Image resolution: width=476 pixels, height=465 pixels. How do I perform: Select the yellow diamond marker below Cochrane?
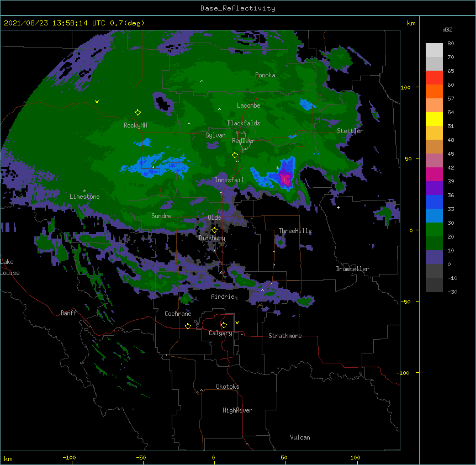point(188,326)
